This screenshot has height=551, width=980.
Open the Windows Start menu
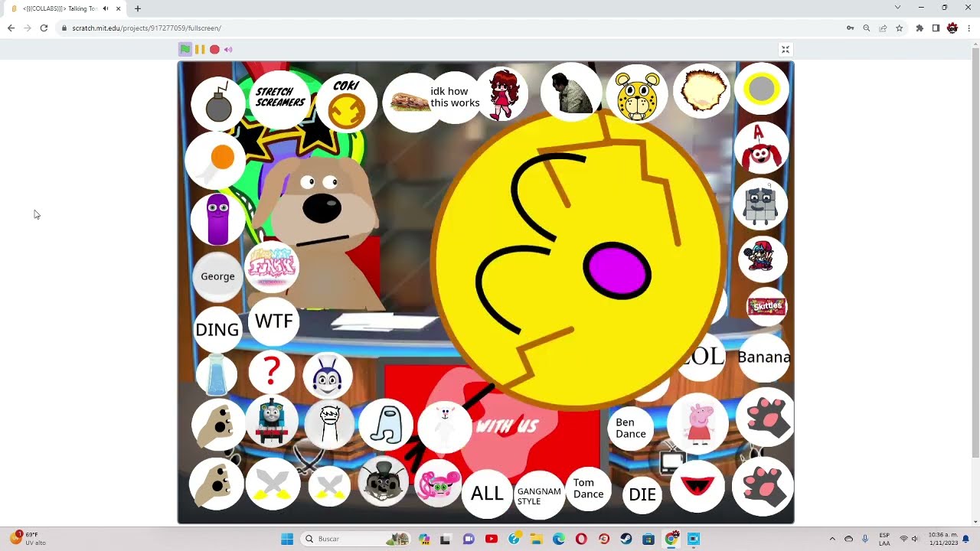(287, 539)
